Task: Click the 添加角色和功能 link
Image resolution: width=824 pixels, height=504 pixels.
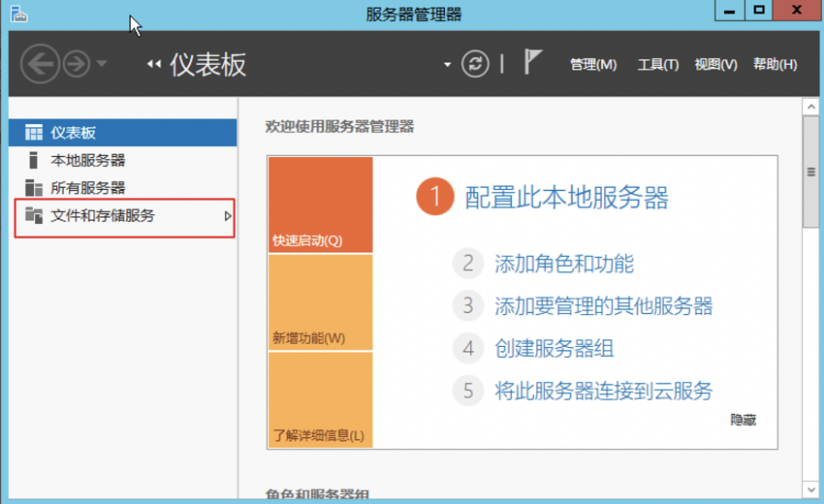Action: [x=564, y=264]
